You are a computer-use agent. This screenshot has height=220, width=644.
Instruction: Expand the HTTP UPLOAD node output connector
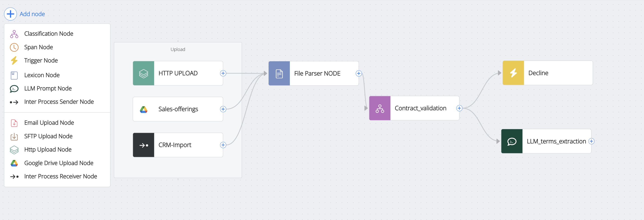223,73
